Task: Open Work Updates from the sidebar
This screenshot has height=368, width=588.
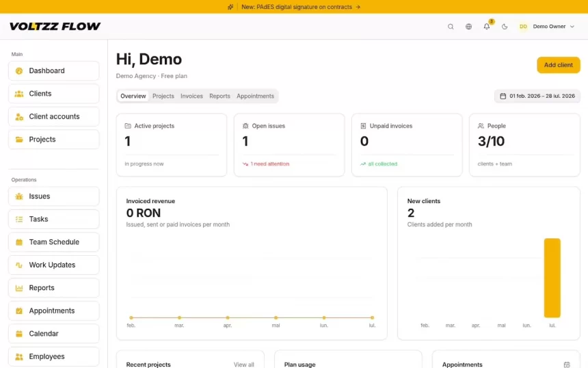Action: (x=53, y=265)
